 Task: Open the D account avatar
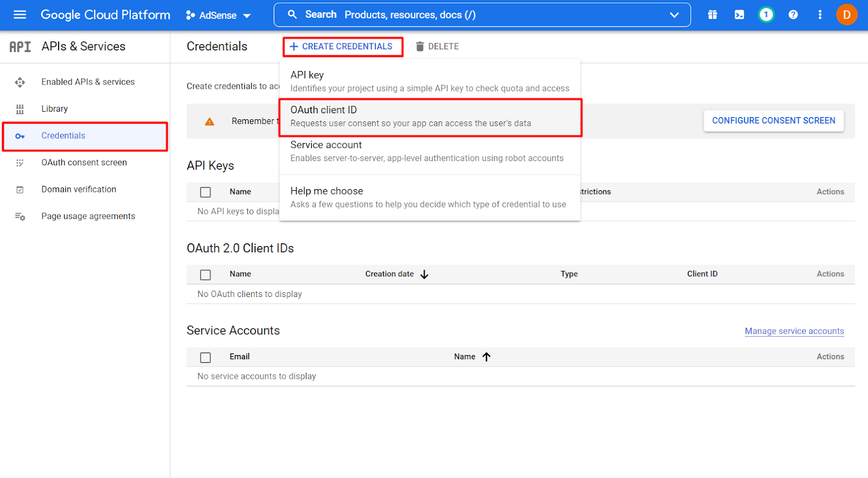click(847, 15)
